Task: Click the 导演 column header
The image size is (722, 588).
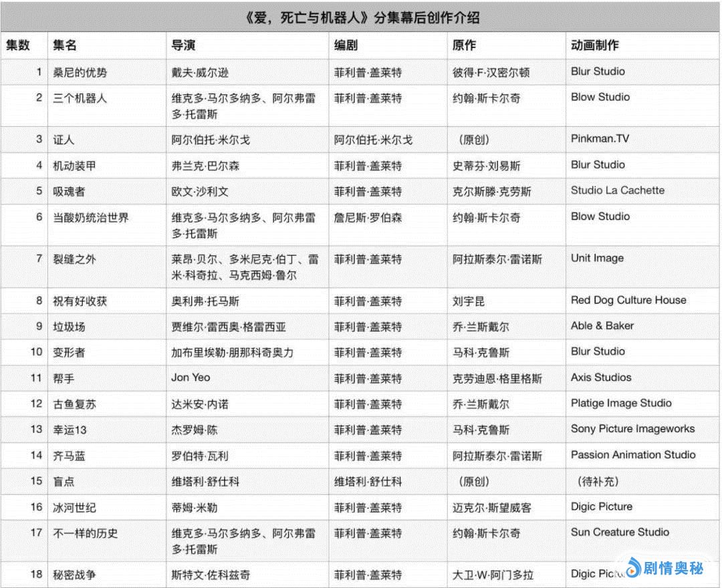Action: coord(183,45)
